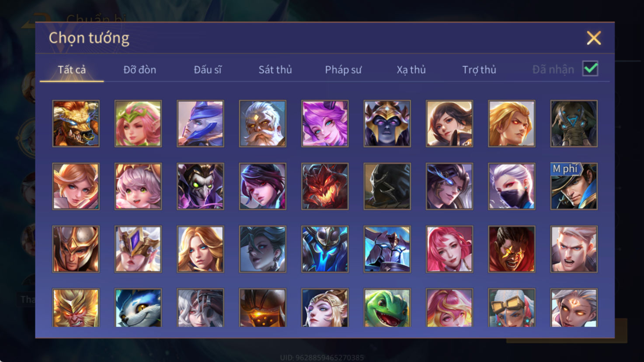
Task: Open the Sát thủ tab
Action: [x=275, y=69]
